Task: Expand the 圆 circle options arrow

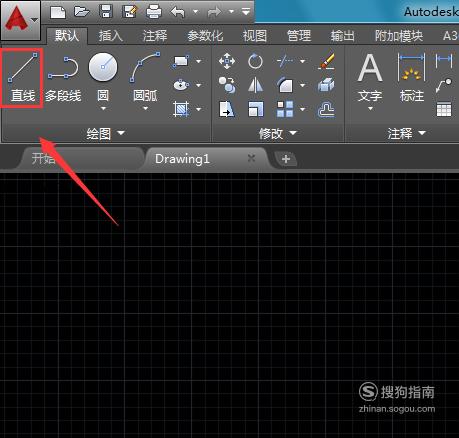Action: pos(103,108)
